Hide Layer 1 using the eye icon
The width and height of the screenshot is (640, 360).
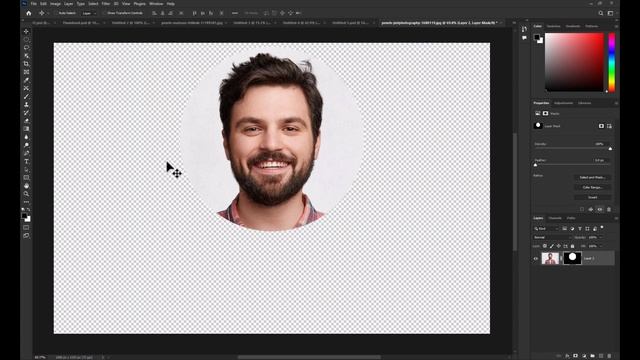536,258
